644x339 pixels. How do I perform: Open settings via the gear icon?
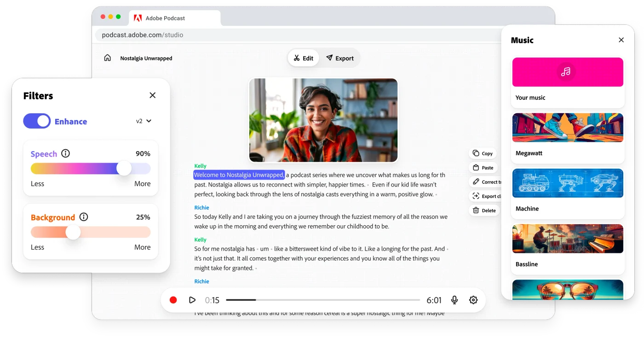tap(473, 300)
